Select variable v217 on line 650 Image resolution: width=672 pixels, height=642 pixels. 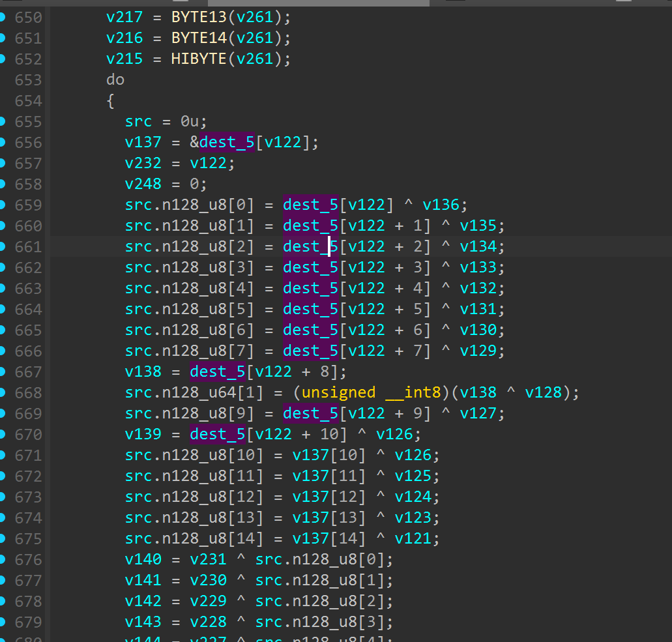coord(124,17)
